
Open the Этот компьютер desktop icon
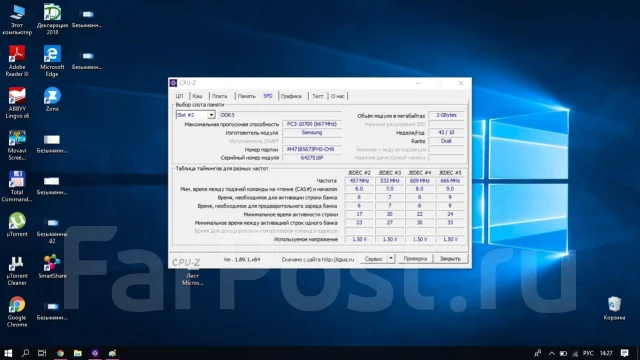(17, 19)
